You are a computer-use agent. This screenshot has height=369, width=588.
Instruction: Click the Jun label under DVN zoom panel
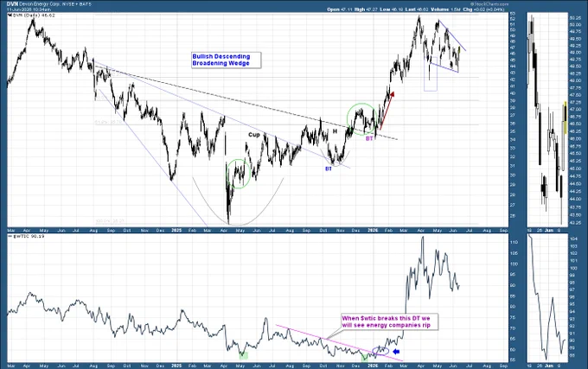point(548,231)
